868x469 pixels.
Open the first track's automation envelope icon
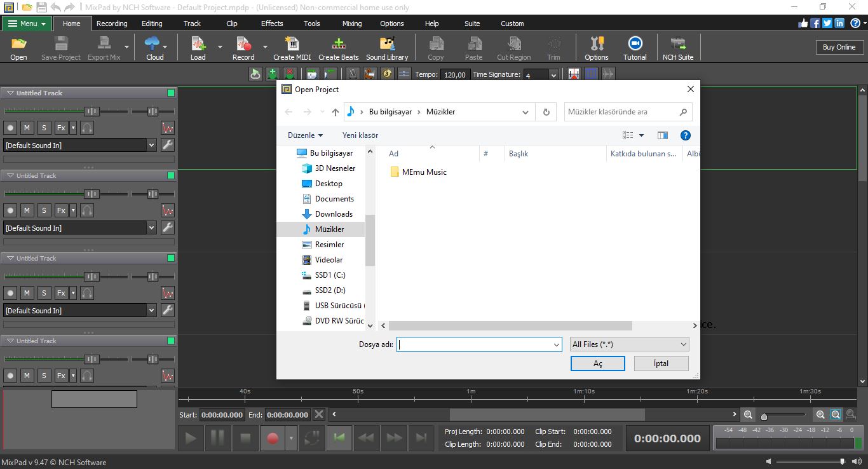168,128
